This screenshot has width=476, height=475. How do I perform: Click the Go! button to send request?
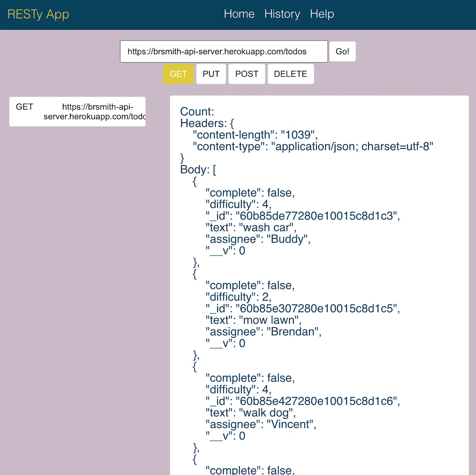(x=342, y=51)
